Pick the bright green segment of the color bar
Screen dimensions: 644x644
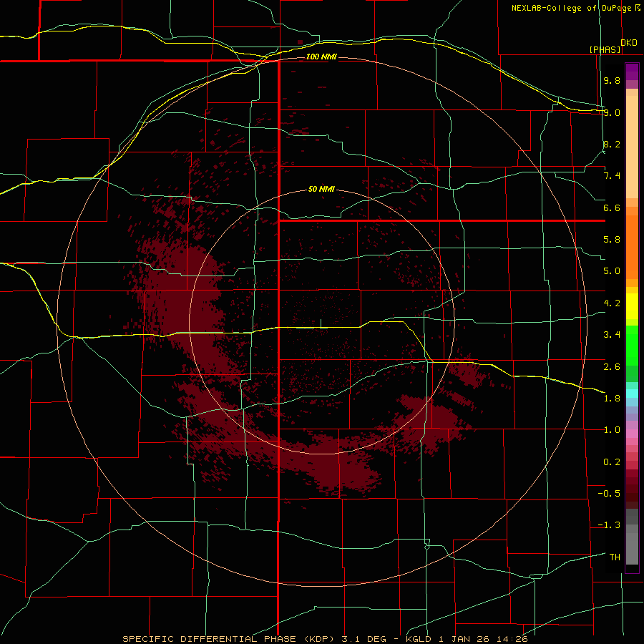[632, 345]
